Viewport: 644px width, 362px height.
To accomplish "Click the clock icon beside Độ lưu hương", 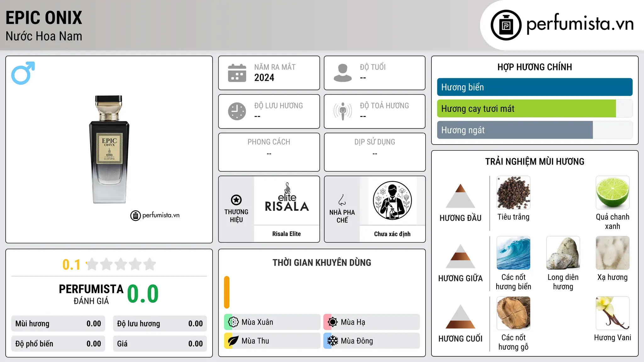I will 237,111.
